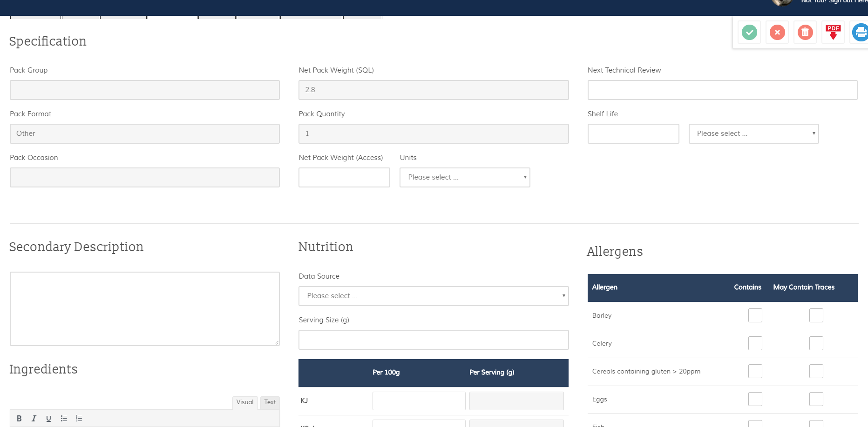
Task: Click the Secondary Description text area
Action: coord(145,309)
